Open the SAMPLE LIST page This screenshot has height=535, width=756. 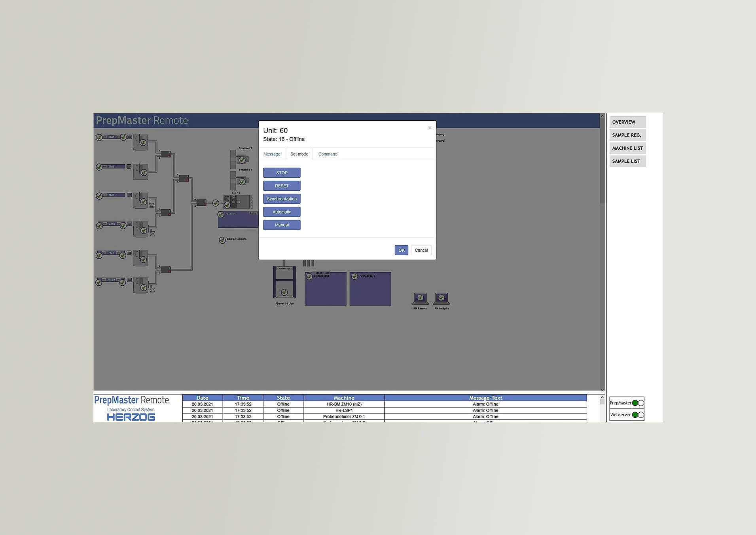(627, 161)
